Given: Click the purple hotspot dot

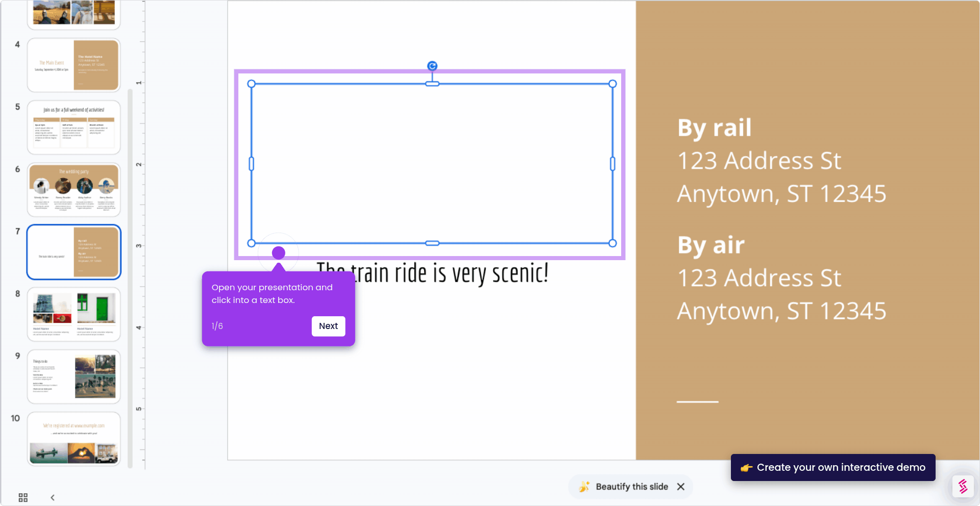Looking at the screenshot, I should coord(278,253).
